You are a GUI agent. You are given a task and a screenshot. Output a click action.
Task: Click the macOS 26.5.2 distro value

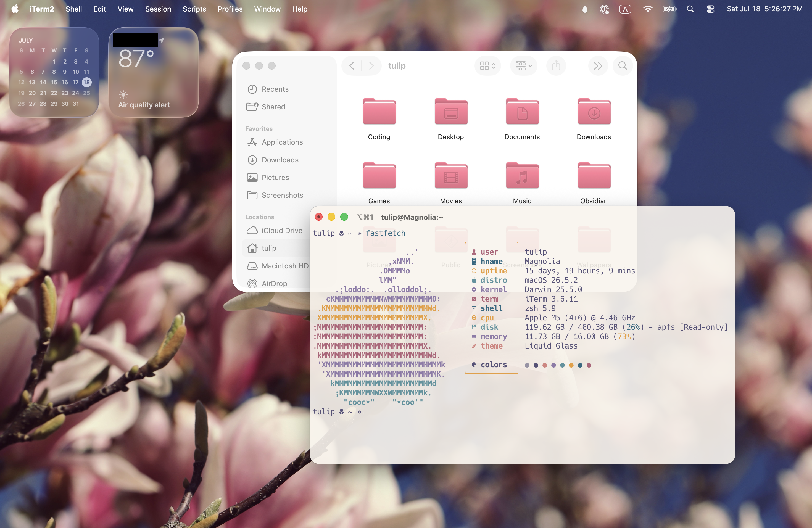click(x=551, y=280)
